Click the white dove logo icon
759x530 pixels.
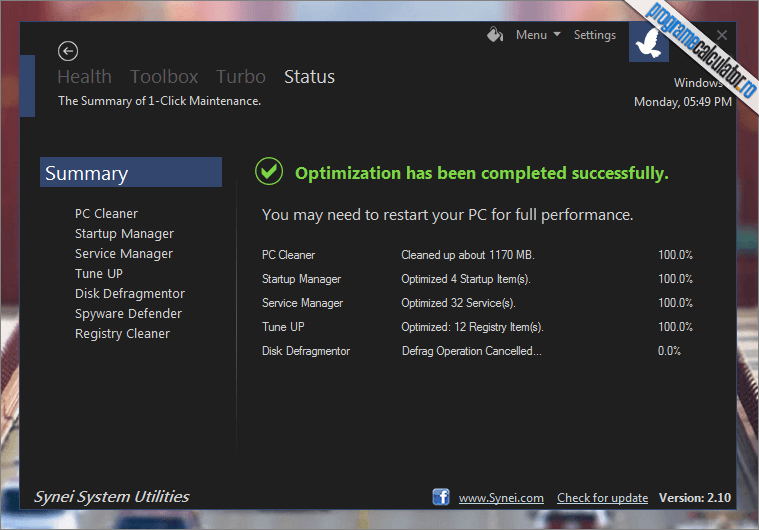[648, 43]
